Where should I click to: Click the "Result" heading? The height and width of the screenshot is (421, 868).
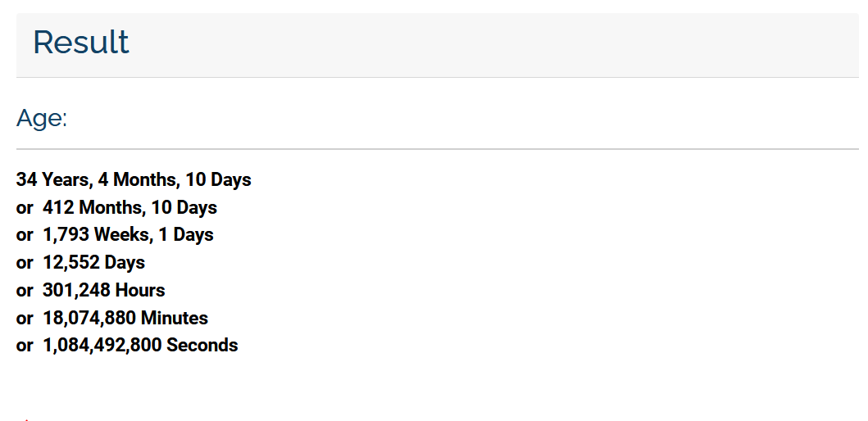(x=81, y=42)
